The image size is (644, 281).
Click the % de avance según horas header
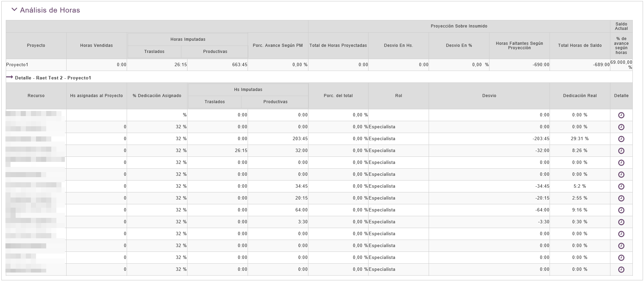[x=621, y=45]
